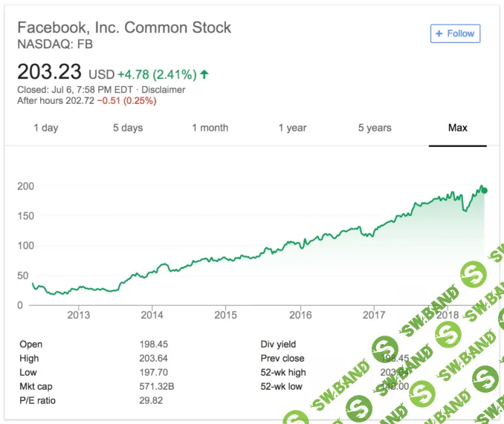Click the green up arrow beside percent change
The image size is (504, 424).
[x=204, y=74]
